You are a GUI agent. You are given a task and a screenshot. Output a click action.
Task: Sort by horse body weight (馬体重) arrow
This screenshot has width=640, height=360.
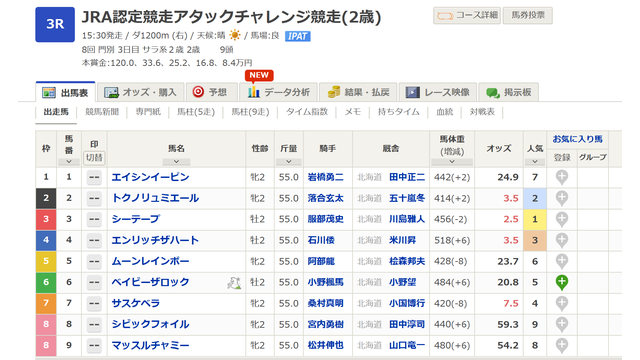[452, 162]
